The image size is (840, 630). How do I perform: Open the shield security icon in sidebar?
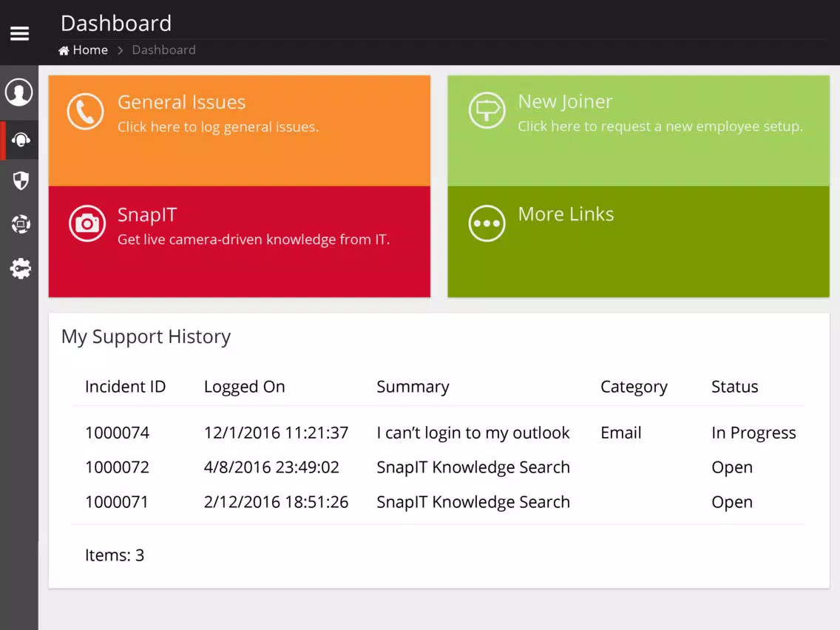tap(21, 180)
